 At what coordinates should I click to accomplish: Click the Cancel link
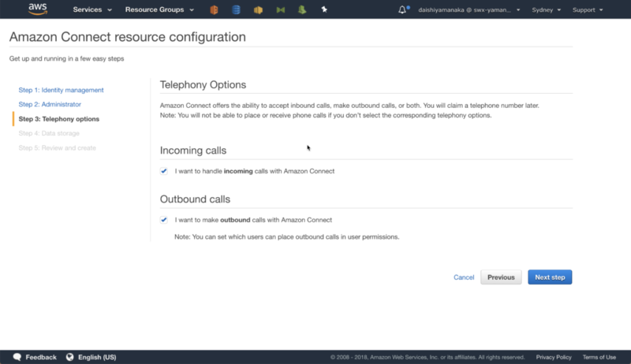pos(464,277)
